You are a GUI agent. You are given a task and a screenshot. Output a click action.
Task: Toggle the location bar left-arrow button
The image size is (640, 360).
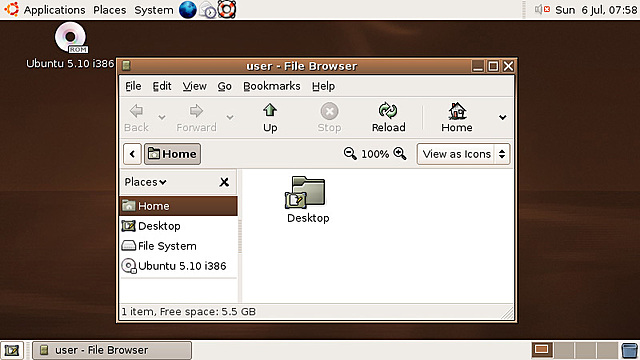point(132,154)
